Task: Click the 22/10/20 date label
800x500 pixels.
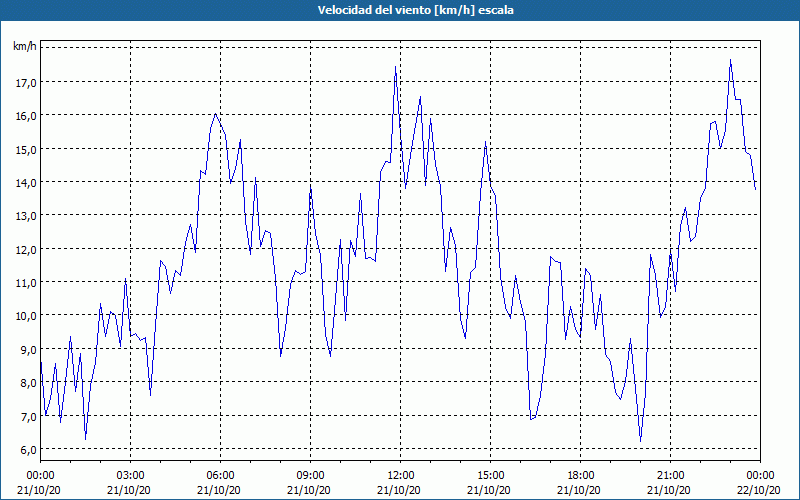Action: coord(759,490)
